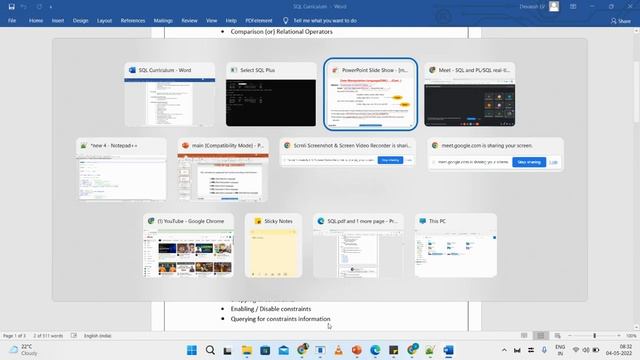Click the 100% zoom level
640x360 pixels.
[631, 336]
